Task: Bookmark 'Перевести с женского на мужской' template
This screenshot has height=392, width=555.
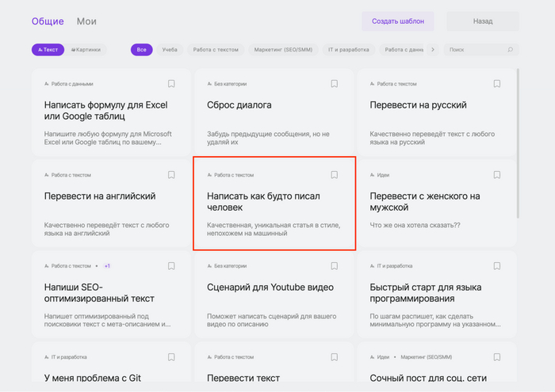Action: click(497, 175)
